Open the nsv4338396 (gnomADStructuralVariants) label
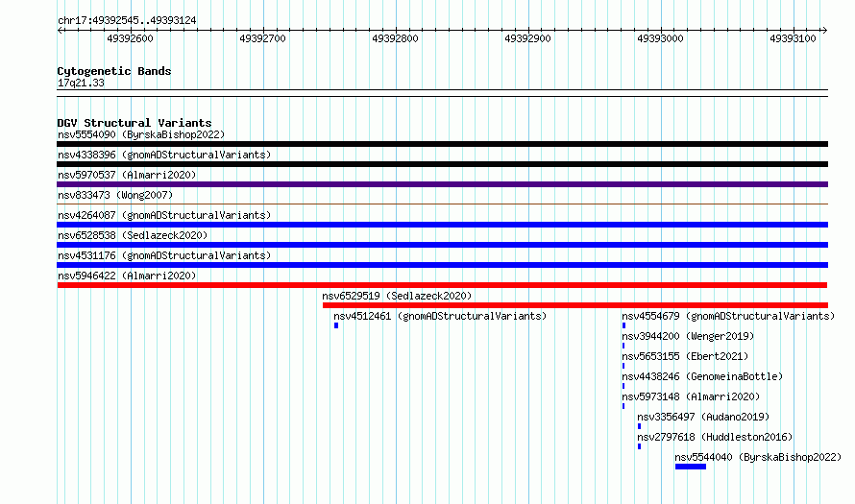The height and width of the screenshot is (504, 855). [164, 155]
